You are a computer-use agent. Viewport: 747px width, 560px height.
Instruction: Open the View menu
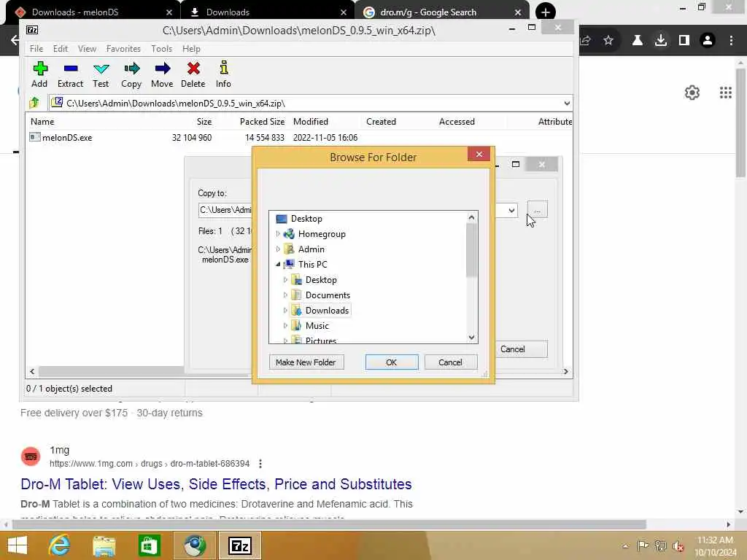pyautogui.click(x=88, y=49)
